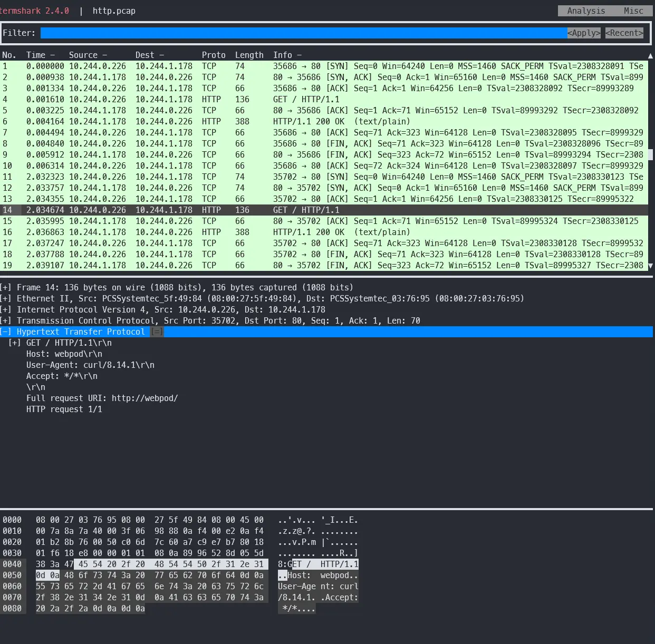
Task: Select the Full request URI line
Action: click(x=102, y=398)
